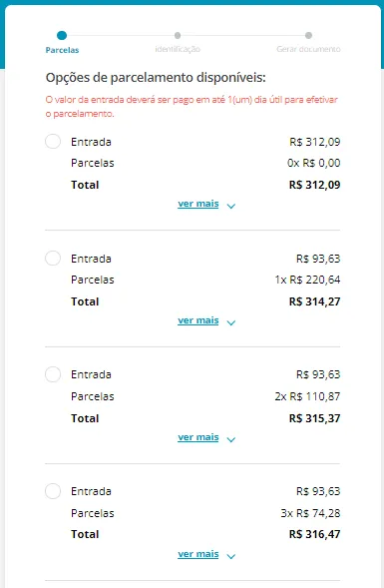The height and width of the screenshot is (588, 384).
Task: Select the R$ 312,09 full payment option
Action: tap(53, 142)
